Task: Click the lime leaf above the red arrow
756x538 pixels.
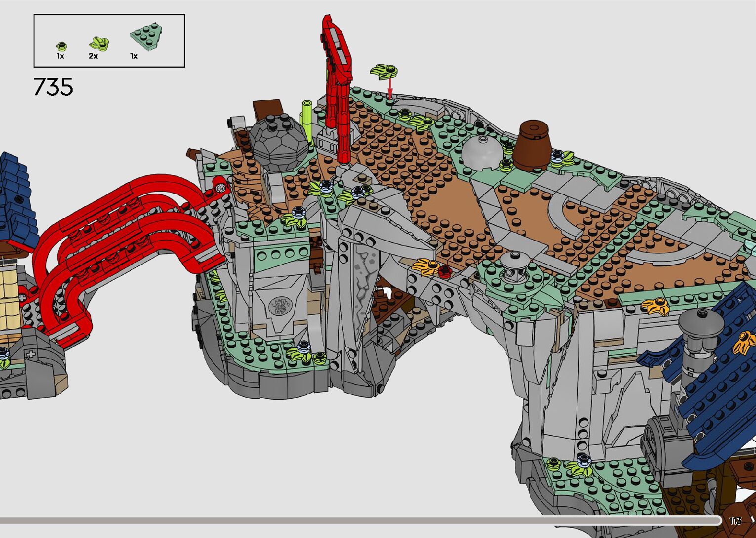Action: coord(384,71)
